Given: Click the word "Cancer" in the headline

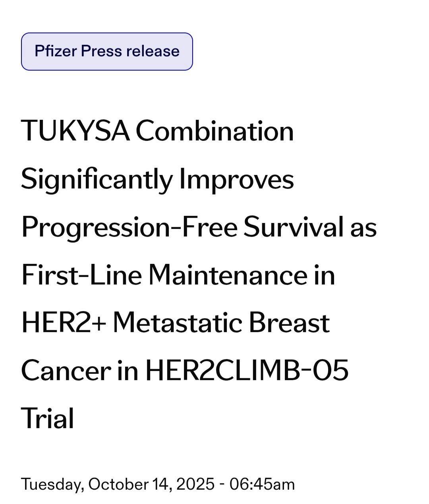Looking at the screenshot, I should point(66,371).
